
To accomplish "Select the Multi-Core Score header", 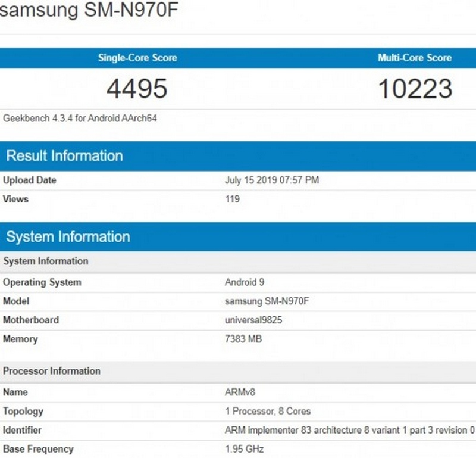I will coord(415,58).
